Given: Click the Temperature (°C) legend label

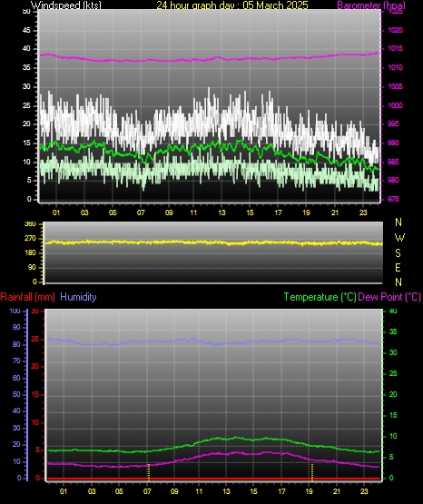Looking at the screenshot, I should coord(320,297).
